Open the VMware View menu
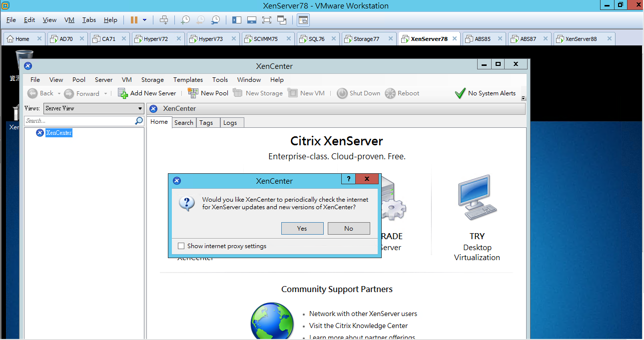This screenshot has width=644, height=340. click(49, 20)
